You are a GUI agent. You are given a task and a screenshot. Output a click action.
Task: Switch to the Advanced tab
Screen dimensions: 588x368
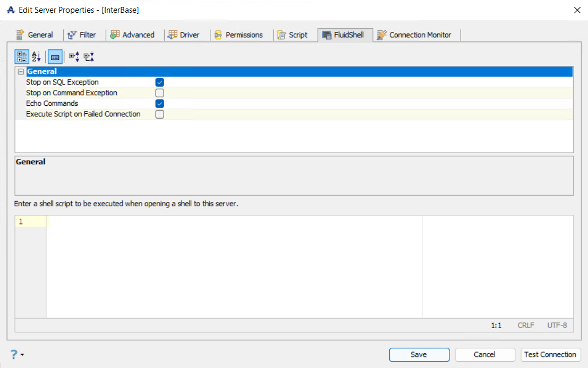pyautogui.click(x=132, y=35)
